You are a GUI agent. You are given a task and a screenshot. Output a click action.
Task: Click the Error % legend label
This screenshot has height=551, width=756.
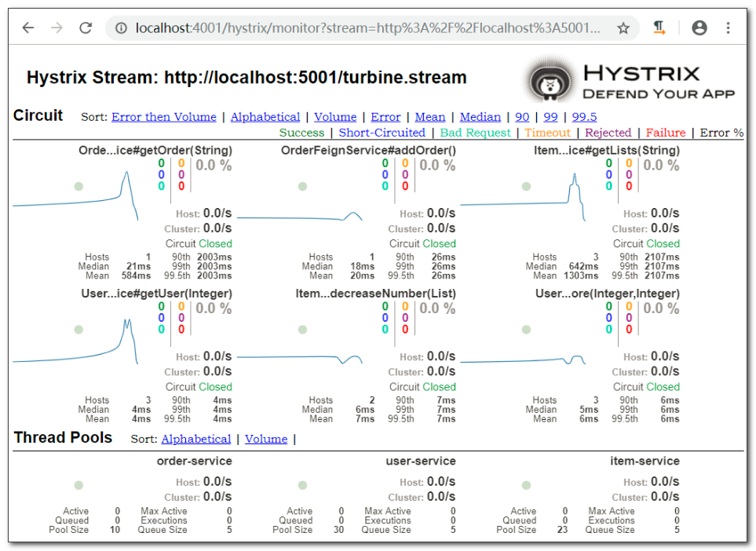click(721, 133)
